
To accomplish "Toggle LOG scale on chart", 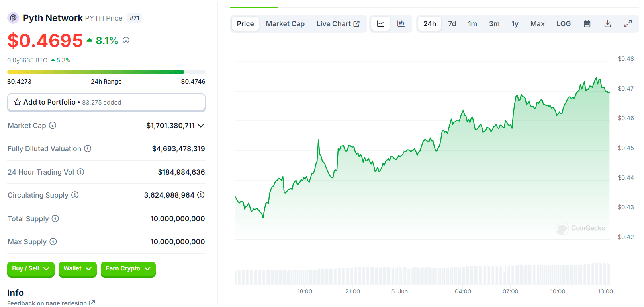I will (564, 24).
